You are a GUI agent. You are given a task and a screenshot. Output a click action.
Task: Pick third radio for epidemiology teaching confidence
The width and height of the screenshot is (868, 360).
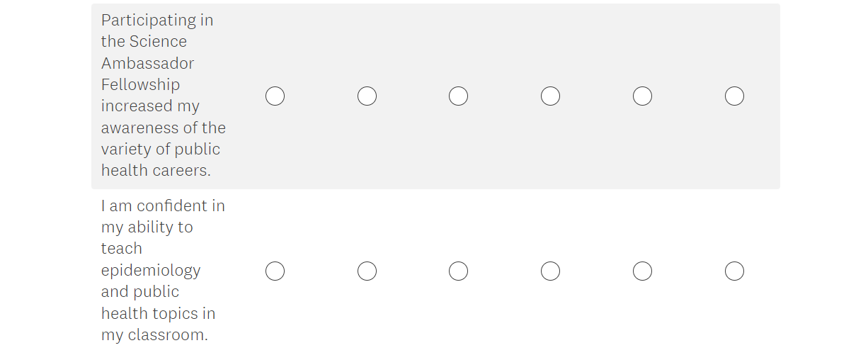[x=458, y=271]
